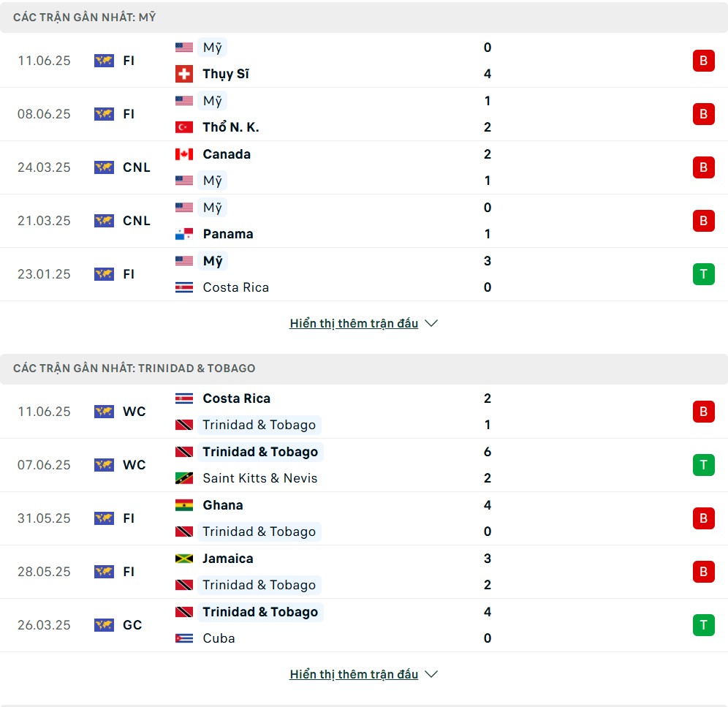The height and width of the screenshot is (707, 728).
Task: Click the Ghana flag icon
Action: tap(184, 505)
